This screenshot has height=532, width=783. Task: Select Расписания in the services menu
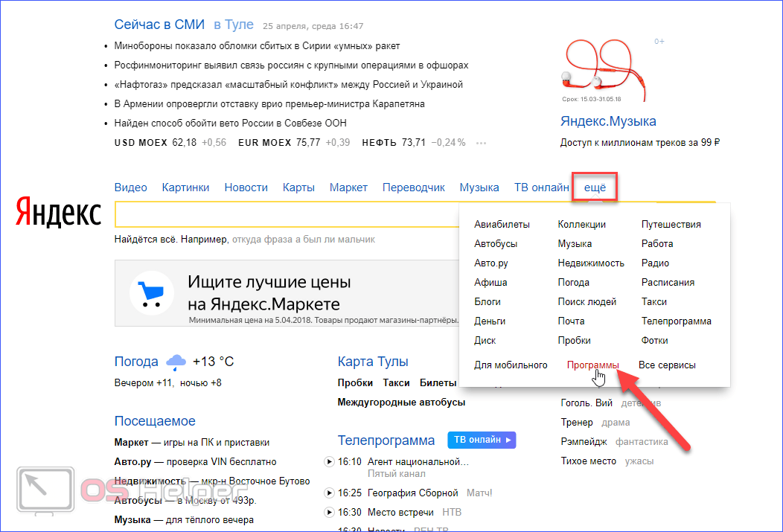[668, 283]
